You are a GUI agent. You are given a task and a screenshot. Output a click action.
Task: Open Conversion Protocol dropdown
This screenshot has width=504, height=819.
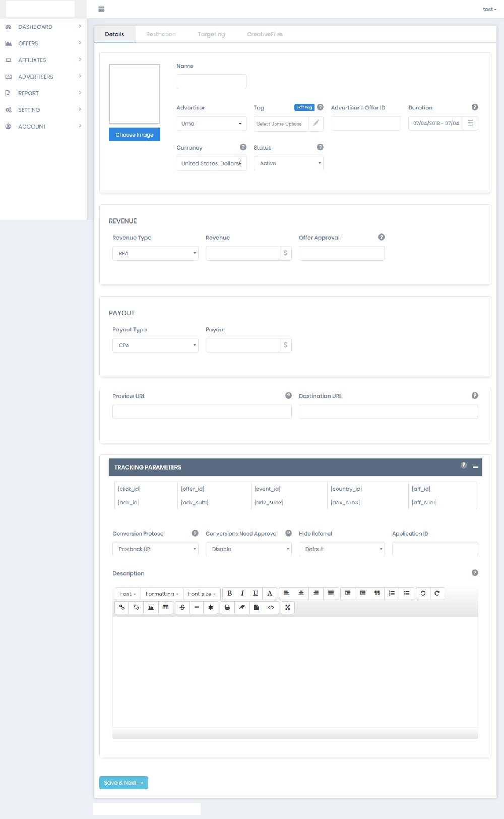pyautogui.click(x=155, y=549)
